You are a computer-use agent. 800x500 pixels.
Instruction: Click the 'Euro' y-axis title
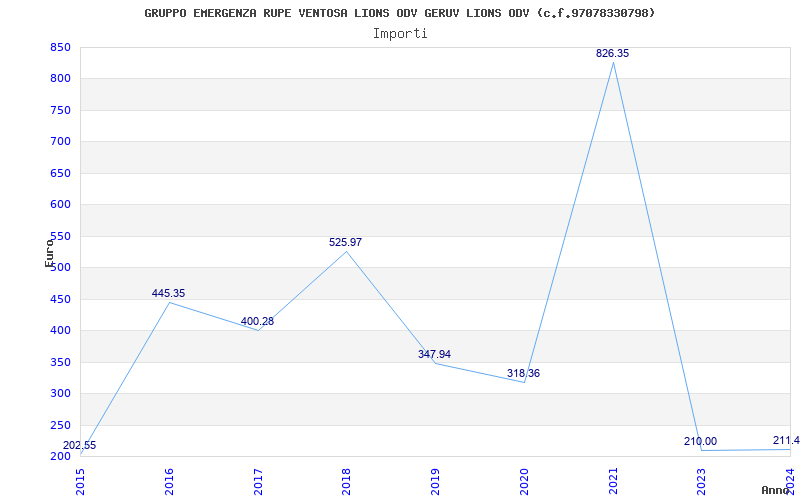point(49,253)
